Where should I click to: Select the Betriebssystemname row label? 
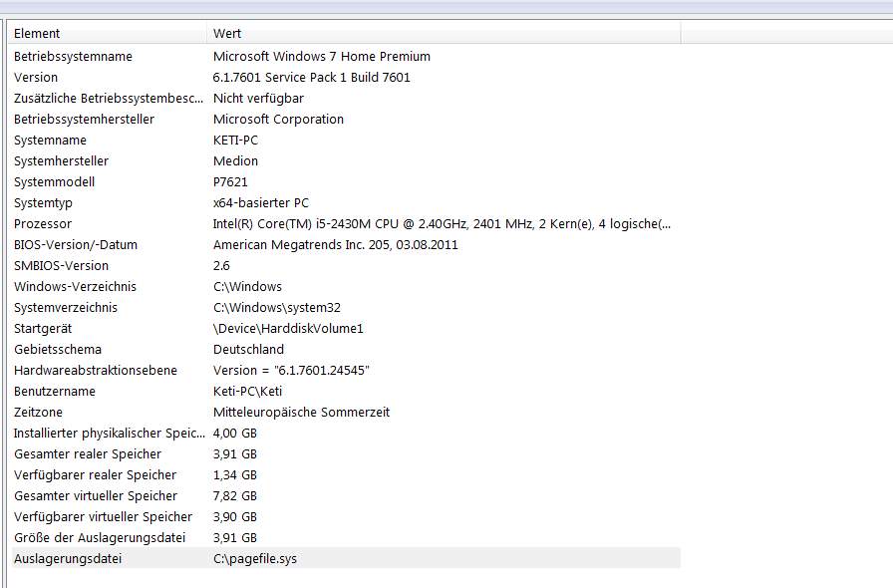coord(73,57)
